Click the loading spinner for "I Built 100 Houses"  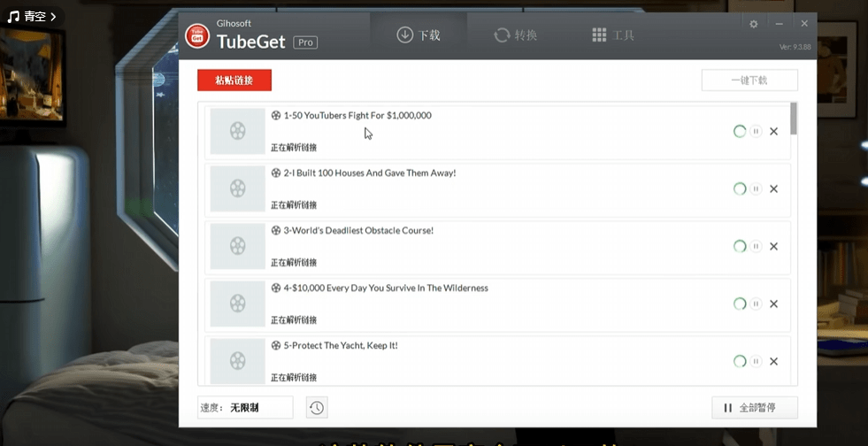click(740, 188)
